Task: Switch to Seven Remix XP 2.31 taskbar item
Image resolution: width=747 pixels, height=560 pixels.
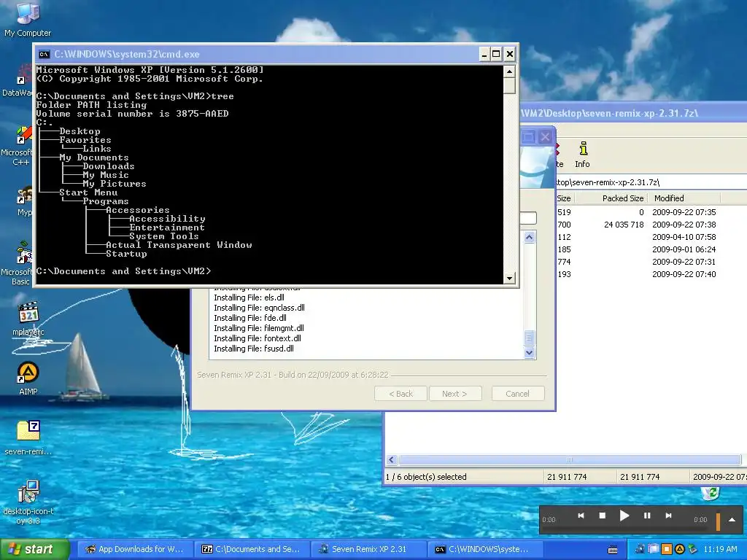Action: point(368,549)
